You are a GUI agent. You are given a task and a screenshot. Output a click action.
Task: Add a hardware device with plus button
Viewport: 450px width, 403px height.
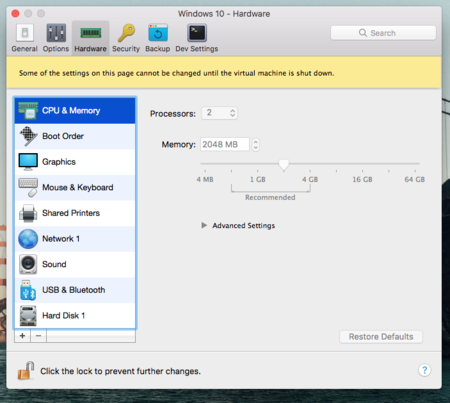[x=22, y=336]
